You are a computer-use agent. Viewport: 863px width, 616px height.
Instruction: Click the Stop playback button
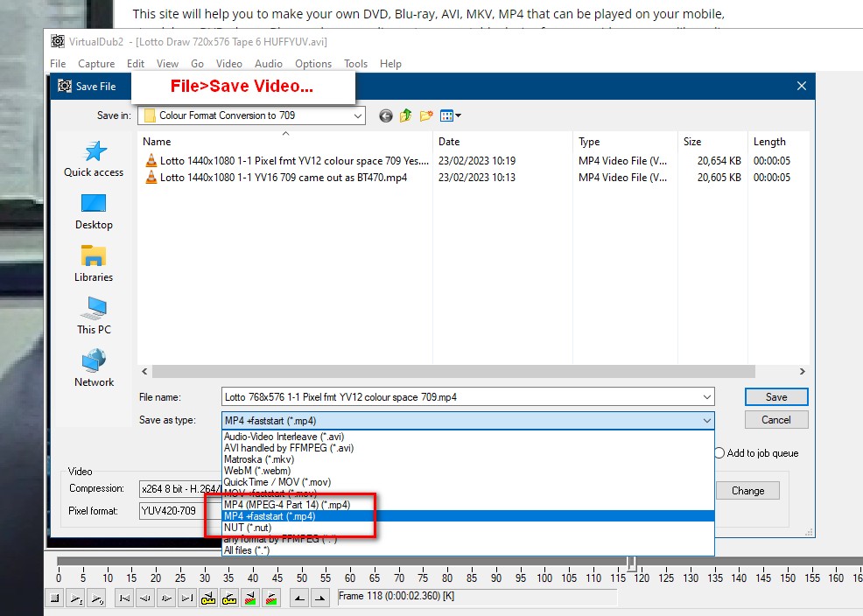[x=55, y=598]
